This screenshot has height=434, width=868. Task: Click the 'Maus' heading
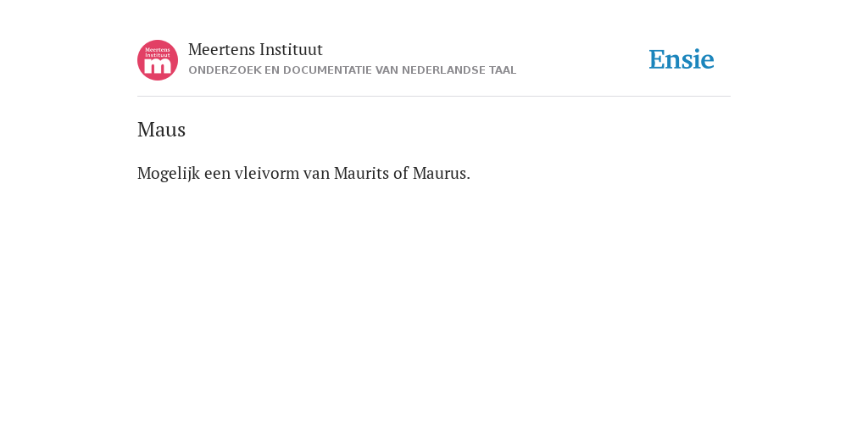[161, 130]
